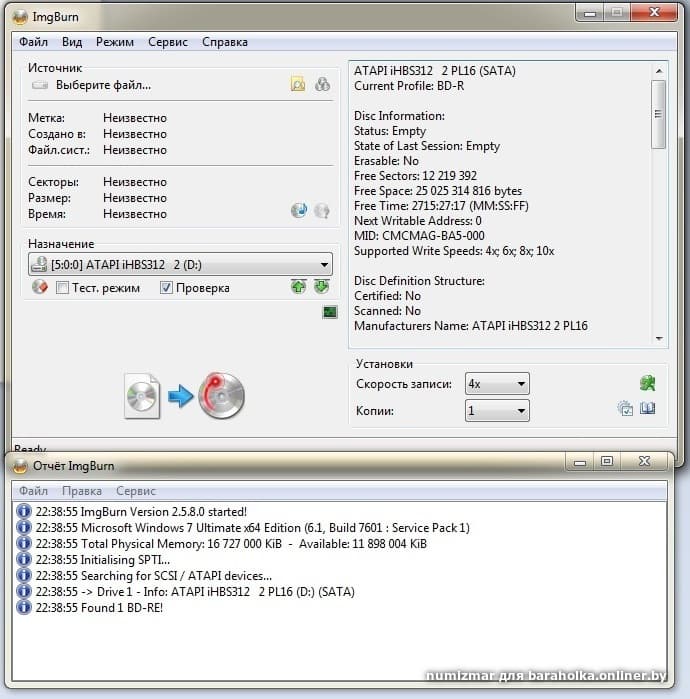Close the main ImgBurn window
Screen dimensions: 690x699
(654, 12)
